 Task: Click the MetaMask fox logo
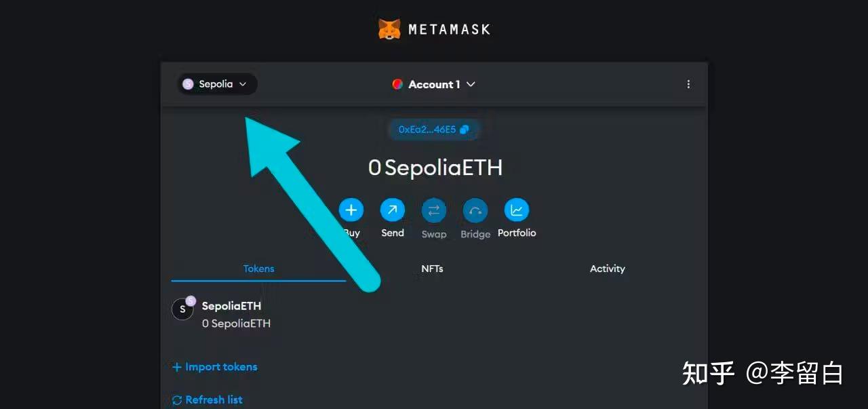click(389, 28)
